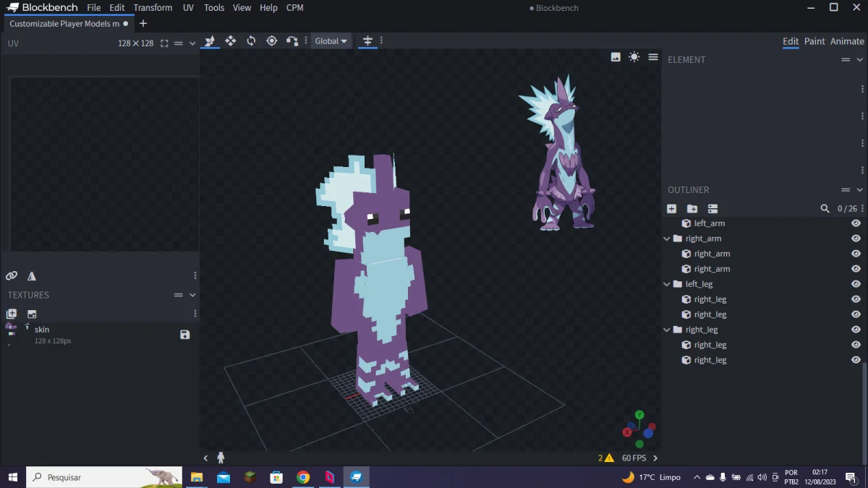Click the status bar right arrow

tap(655, 458)
